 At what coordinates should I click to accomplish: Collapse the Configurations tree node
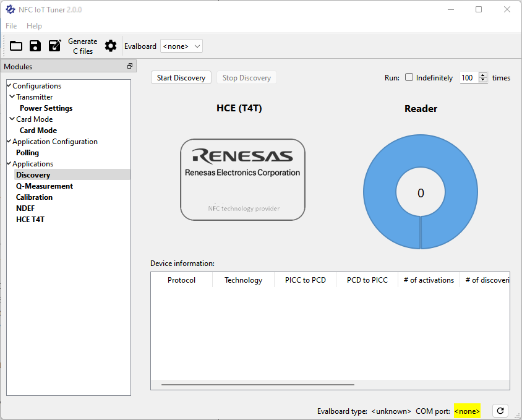click(9, 85)
